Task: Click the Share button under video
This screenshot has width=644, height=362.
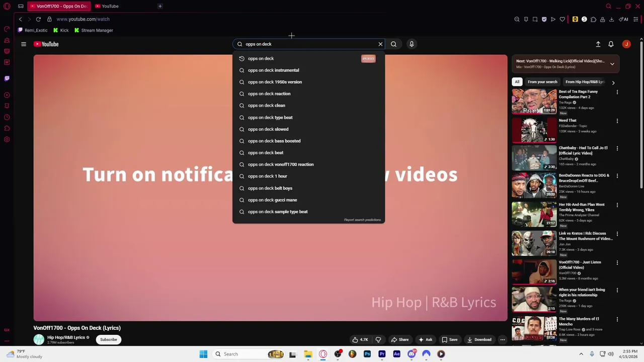Action: (x=400, y=339)
